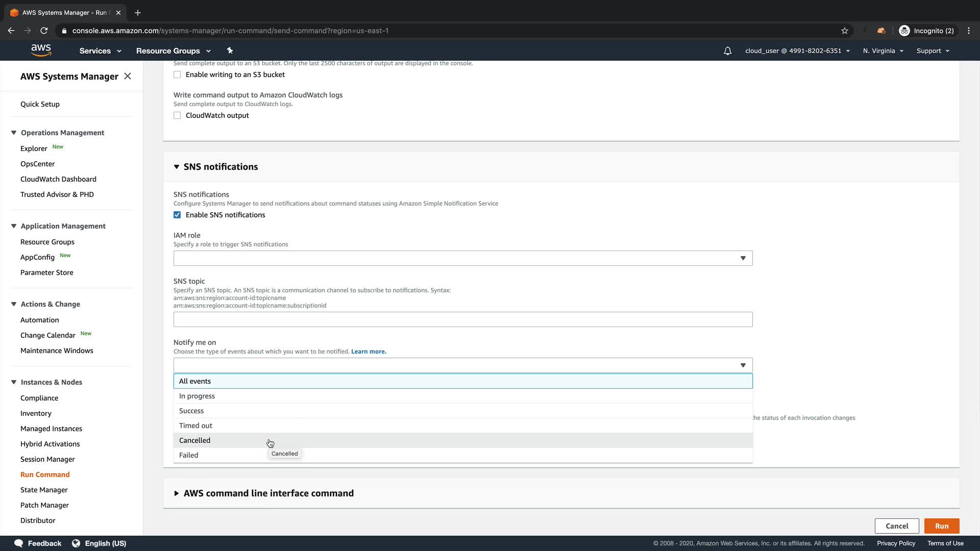Click the SNS topic text field
This screenshot has width=980, height=551.
point(462,319)
